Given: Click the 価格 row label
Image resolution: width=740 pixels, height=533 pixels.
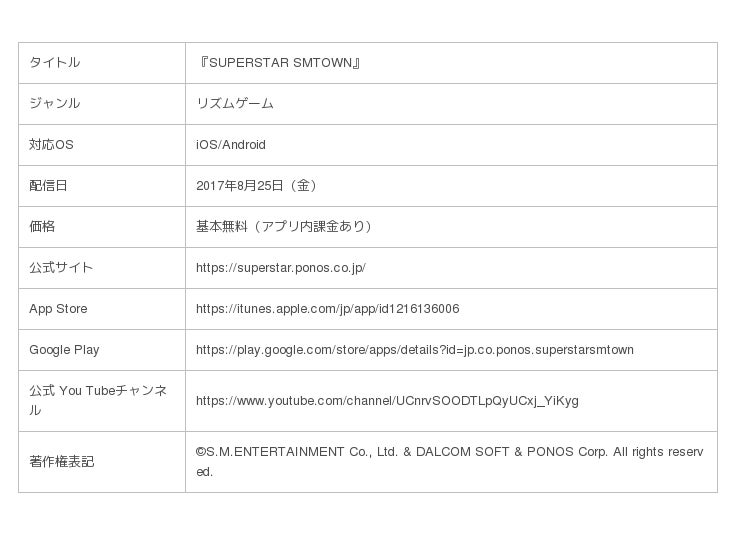Looking at the screenshot, I should 42,227.
